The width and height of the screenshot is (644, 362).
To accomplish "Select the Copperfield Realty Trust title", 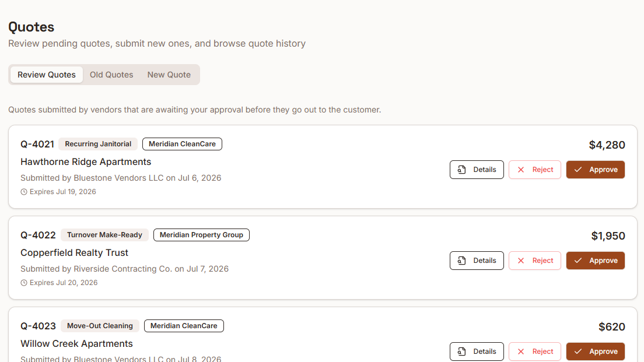I will click(x=74, y=253).
